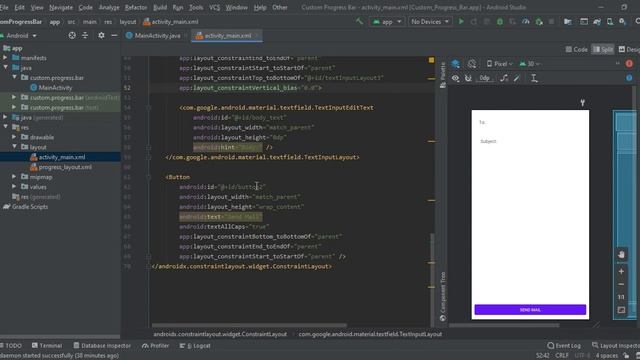640x360 pixels.
Task: Switch editor to Split view
Action: tap(603, 49)
